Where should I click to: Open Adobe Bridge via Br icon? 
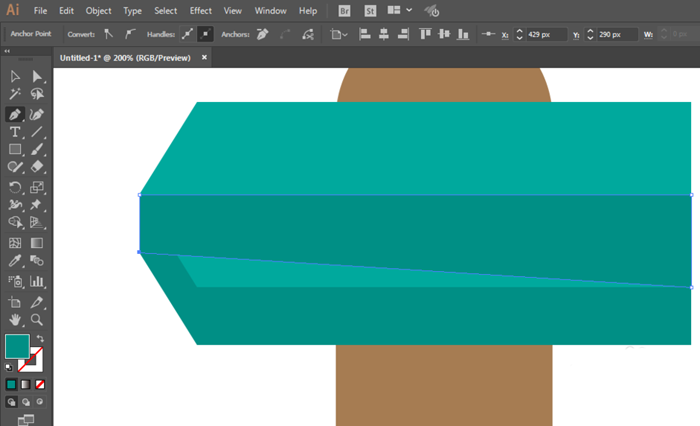(345, 11)
